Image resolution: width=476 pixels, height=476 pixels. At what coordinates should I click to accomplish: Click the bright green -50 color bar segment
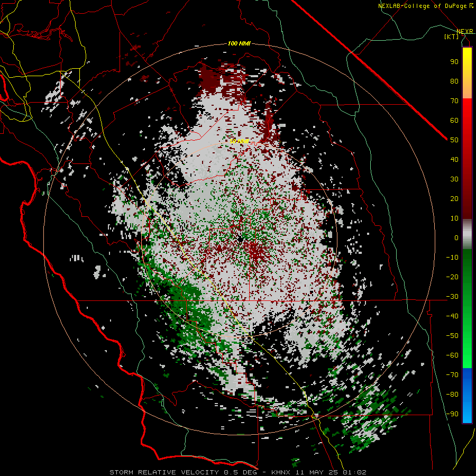tap(467, 336)
